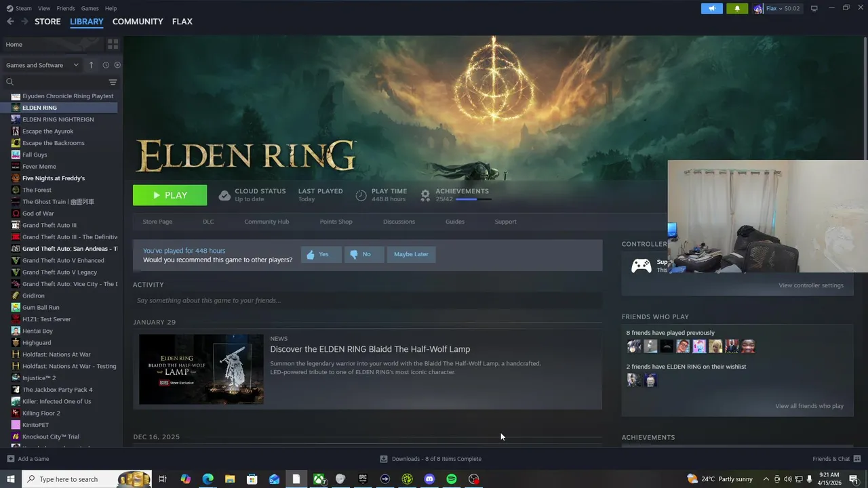
Task: Open the Support link
Action: point(505,222)
